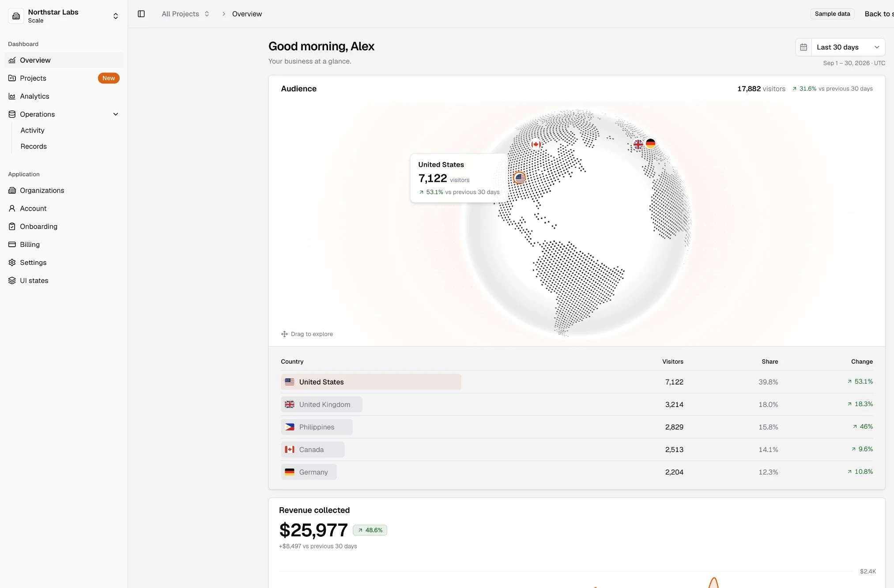Click the Organizations building icon
The width and height of the screenshot is (894, 588).
[12, 190]
